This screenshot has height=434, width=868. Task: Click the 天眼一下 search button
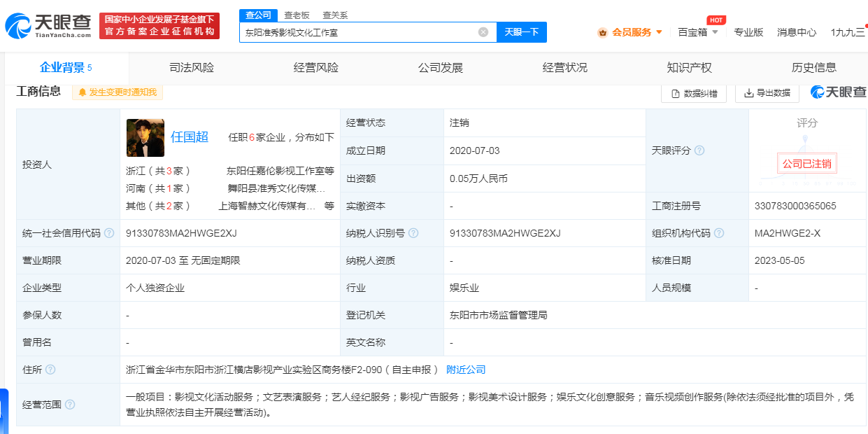tap(522, 32)
